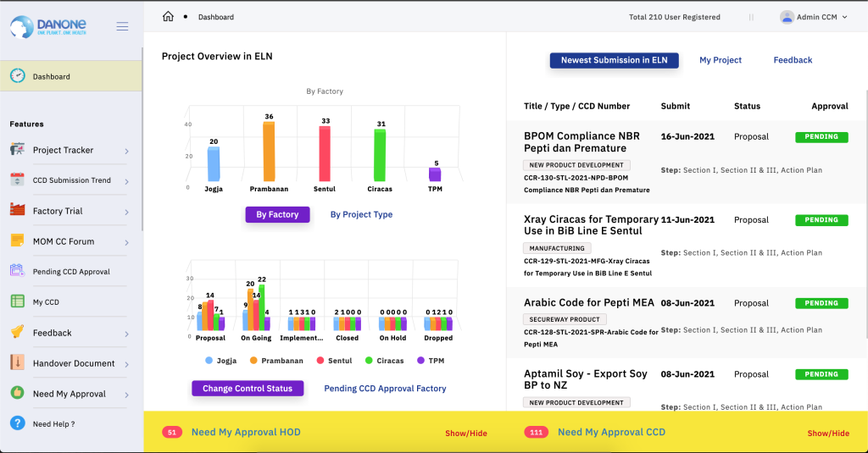Expand the Project Tracker submenu chevron
Screen dimensions: 868x453
(x=127, y=151)
